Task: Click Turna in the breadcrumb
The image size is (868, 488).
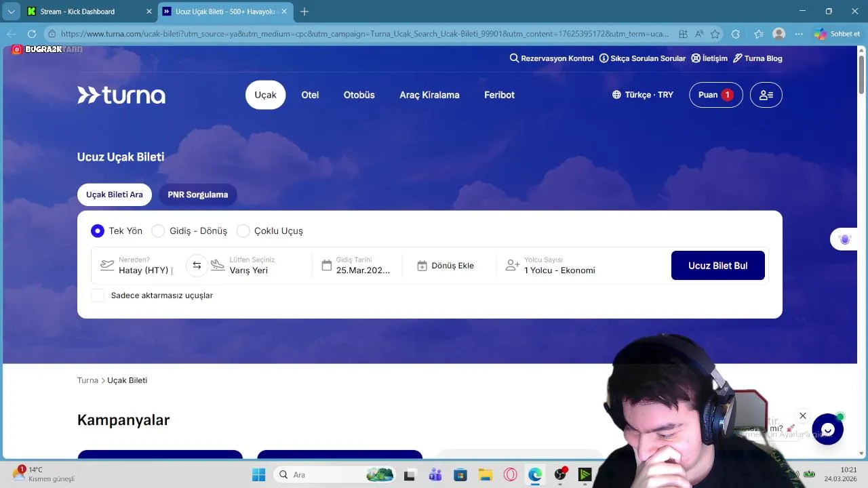Action: pos(87,380)
